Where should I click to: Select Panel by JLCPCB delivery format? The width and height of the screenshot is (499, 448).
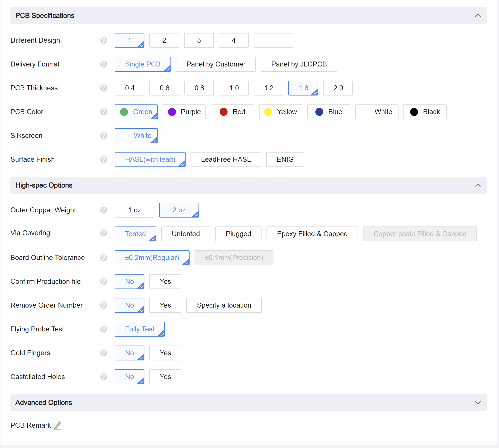click(299, 64)
